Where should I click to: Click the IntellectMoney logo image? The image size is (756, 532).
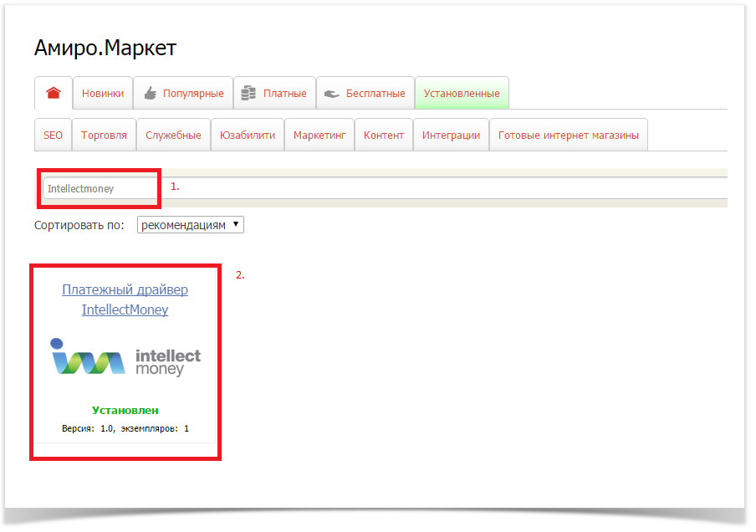(x=125, y=357)
